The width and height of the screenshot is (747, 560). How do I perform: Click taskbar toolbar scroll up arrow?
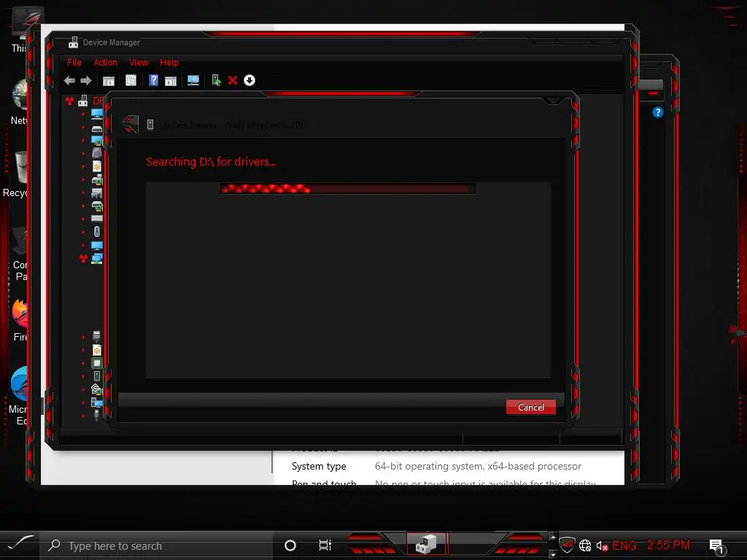pos(553,537)
